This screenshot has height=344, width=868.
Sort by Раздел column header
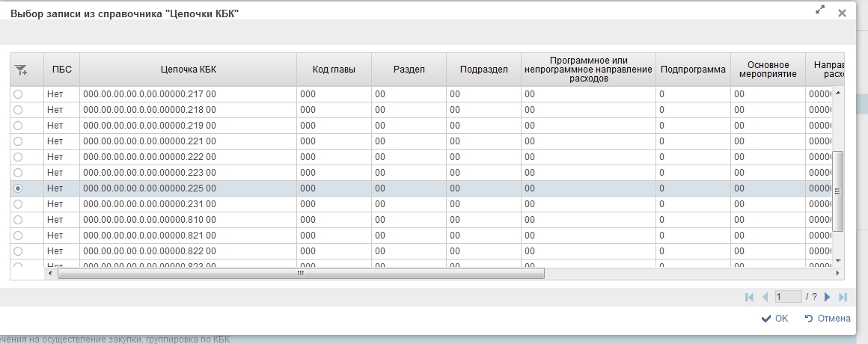(x=409, y=70)
